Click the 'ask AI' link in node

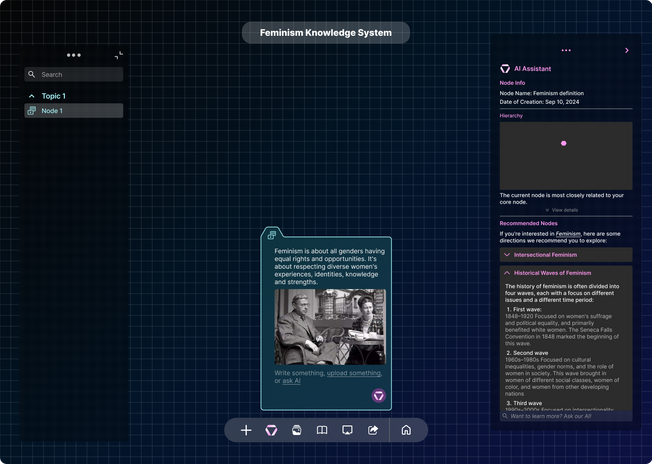pyautogui.click(x=291, y=380)
